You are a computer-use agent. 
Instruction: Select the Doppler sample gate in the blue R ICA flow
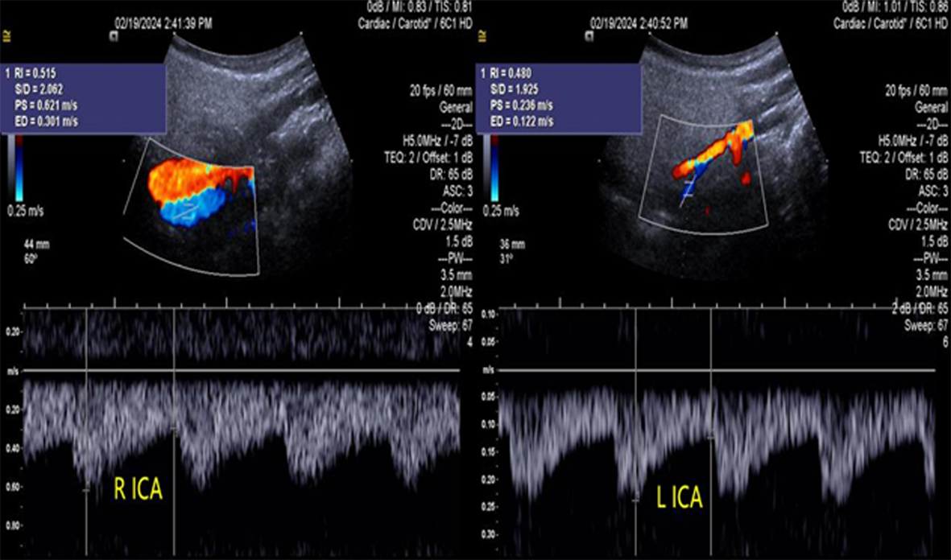click(188, 209)
